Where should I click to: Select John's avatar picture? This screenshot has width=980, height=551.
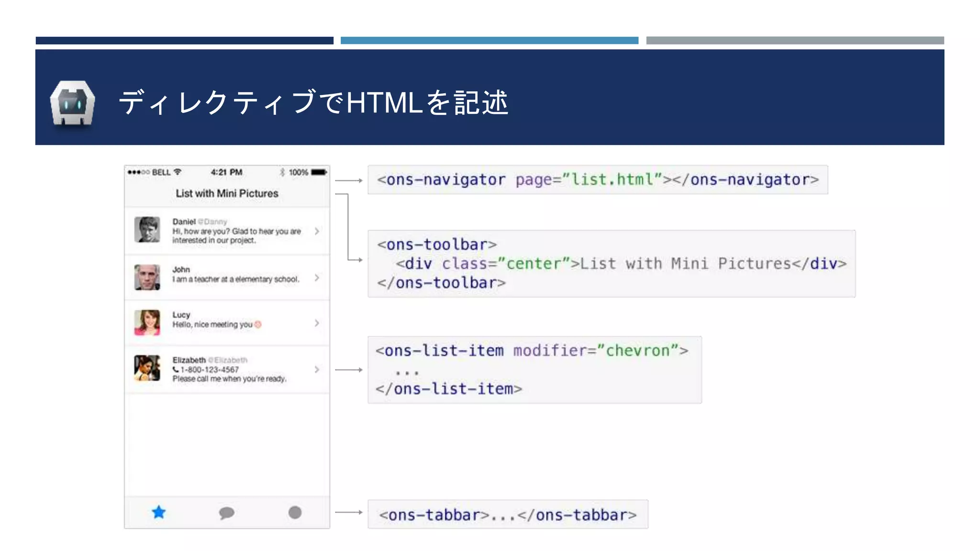click(147, 277)
